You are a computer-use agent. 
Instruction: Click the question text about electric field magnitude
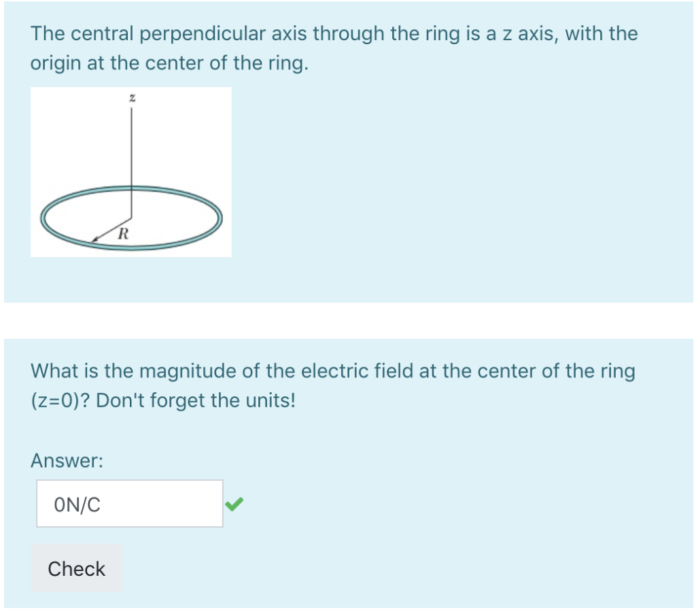pos(333,371)
